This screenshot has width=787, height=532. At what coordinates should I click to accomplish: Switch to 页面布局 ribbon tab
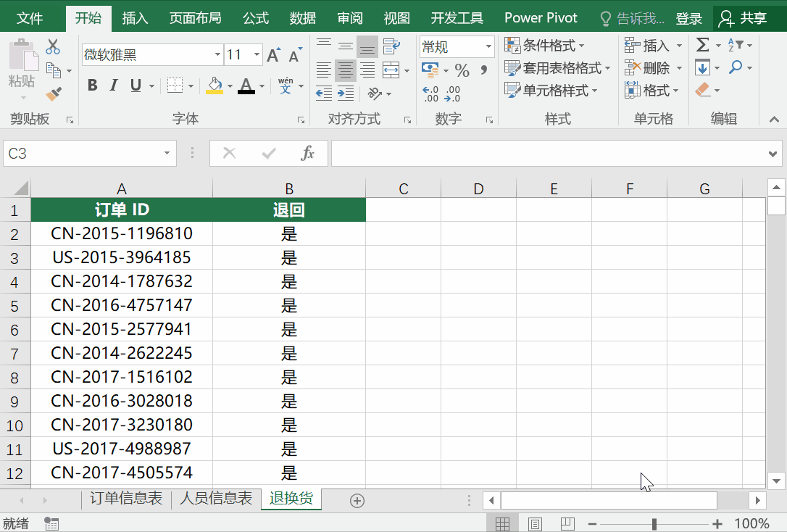point(195,19)
